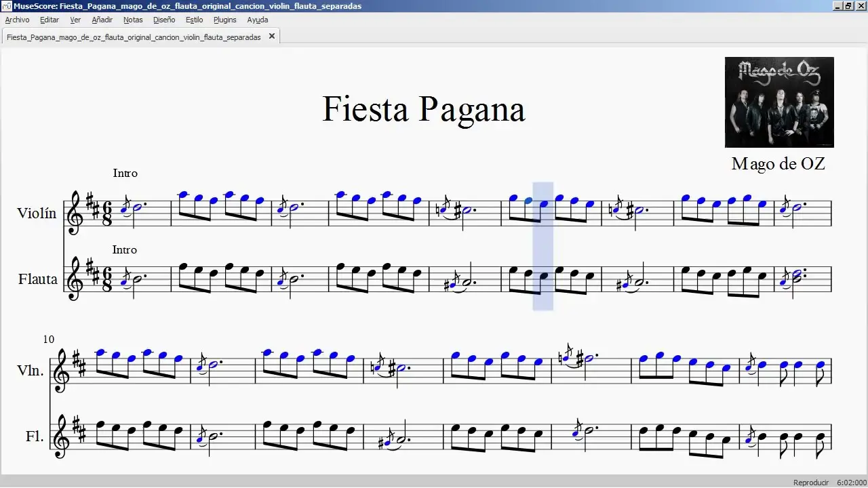Open the Ayuda menu
This screenshot has width=868, height=488.
[x=258, y=20]
